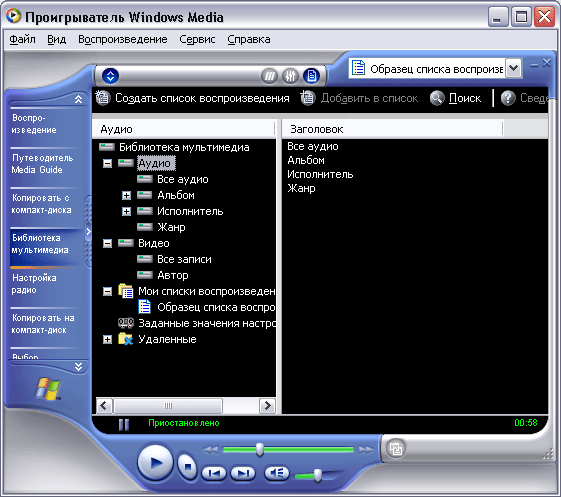
Task: Click the Мои списки воспроизведения folder icon
Action: [x=126, y=291]
